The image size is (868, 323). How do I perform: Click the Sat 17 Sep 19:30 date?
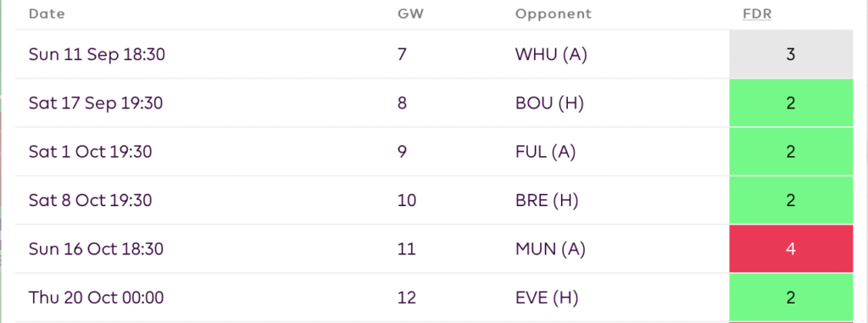click(96, 103)
